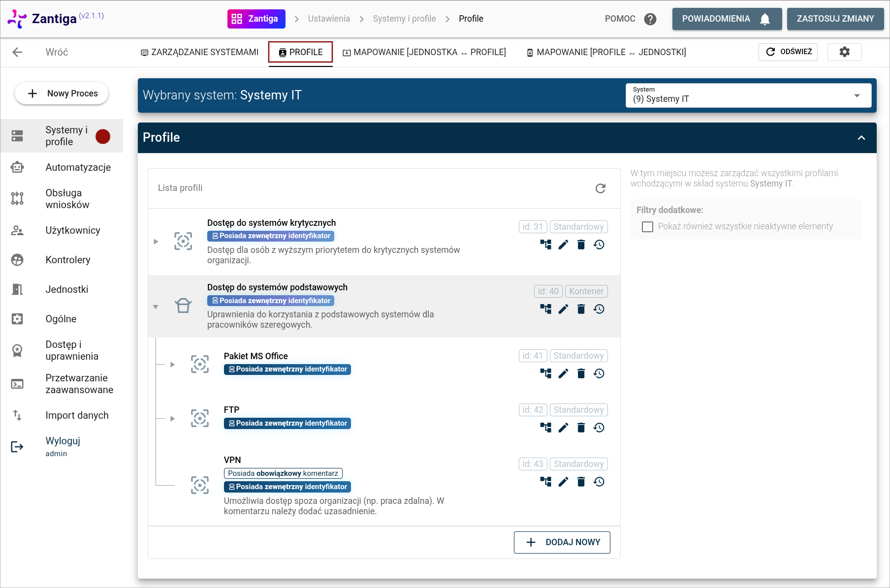Click the Dodaj nowy button
The height and width of the screenshot is (588, 890).
click(x=562, y=542)
